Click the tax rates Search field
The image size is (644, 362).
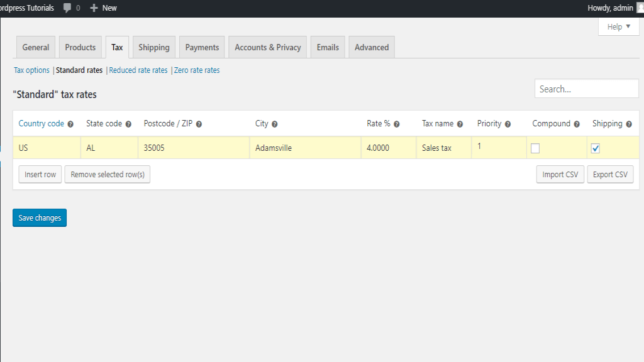point(586,89)
